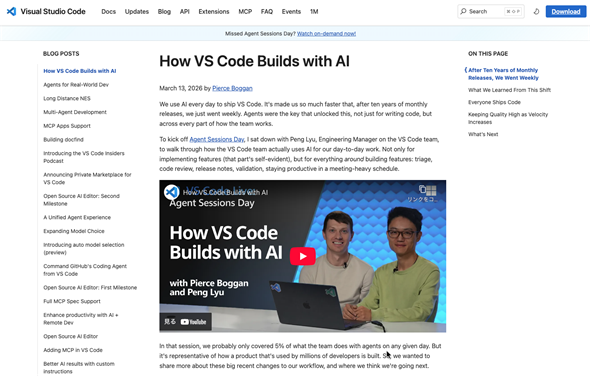Click the copy link icon on video

423,189
